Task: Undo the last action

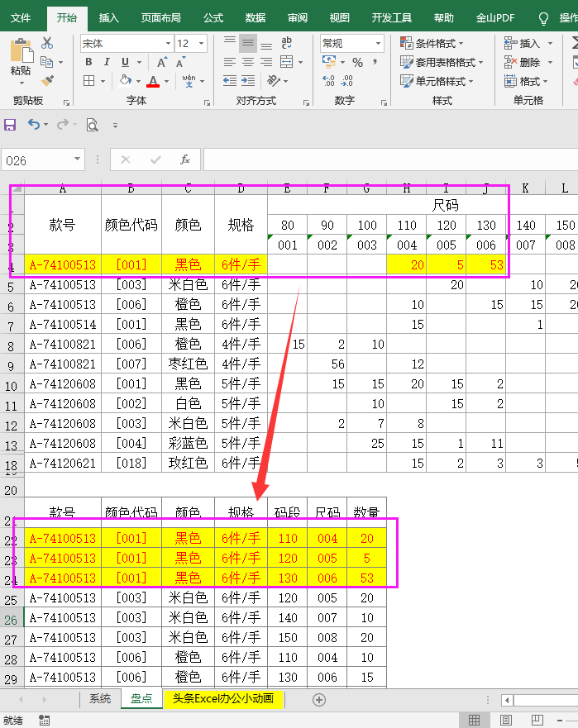Action: coord(33,125)
